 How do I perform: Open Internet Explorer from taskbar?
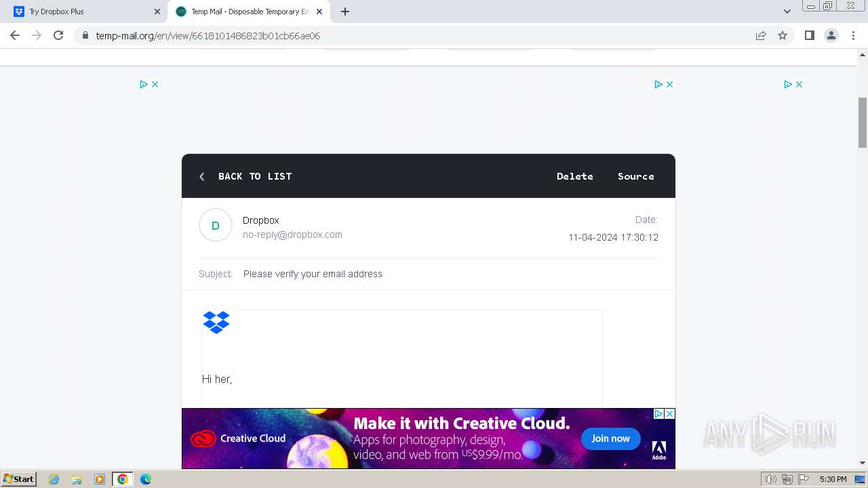(x=54, y=479)
